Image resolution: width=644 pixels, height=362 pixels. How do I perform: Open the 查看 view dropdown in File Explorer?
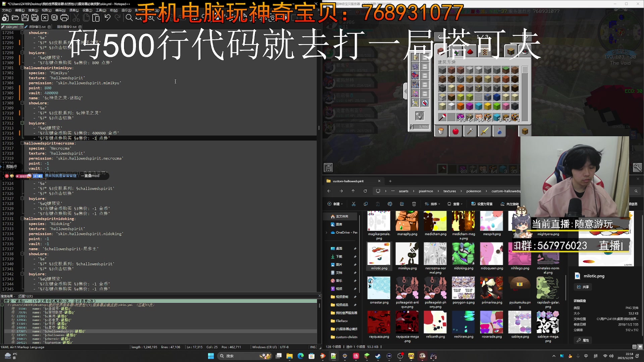[455, 204]
